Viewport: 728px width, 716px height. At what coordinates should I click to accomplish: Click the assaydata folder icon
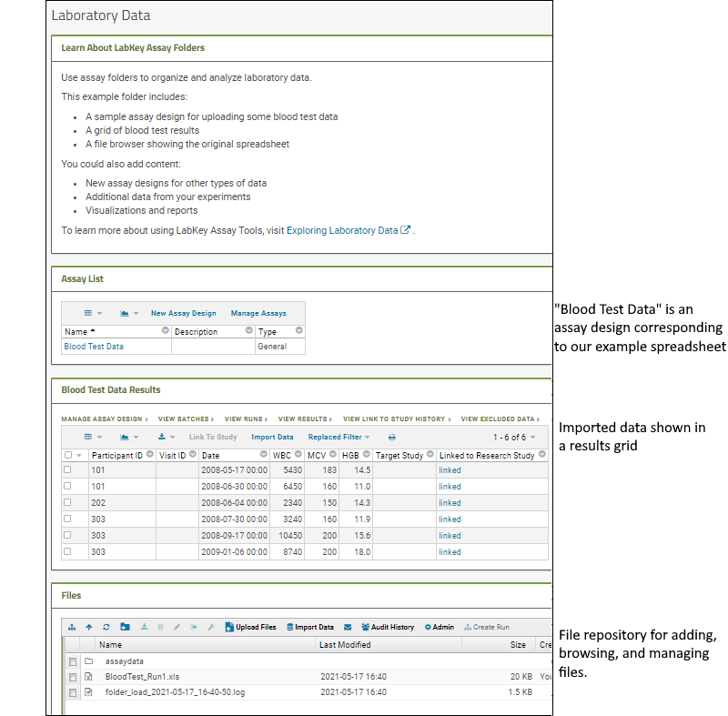click(x=88, y=661)
